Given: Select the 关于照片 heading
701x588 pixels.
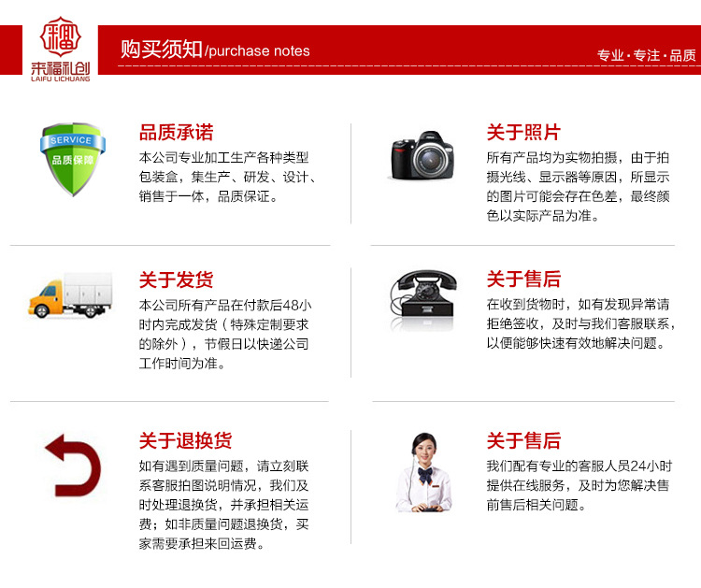Looking at the screenshot, I should pos(523,133).
